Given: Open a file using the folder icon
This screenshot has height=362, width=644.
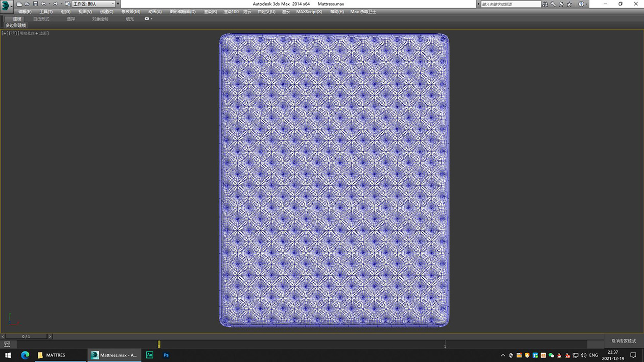Looking at the screenshot, I should pos(27,4).
